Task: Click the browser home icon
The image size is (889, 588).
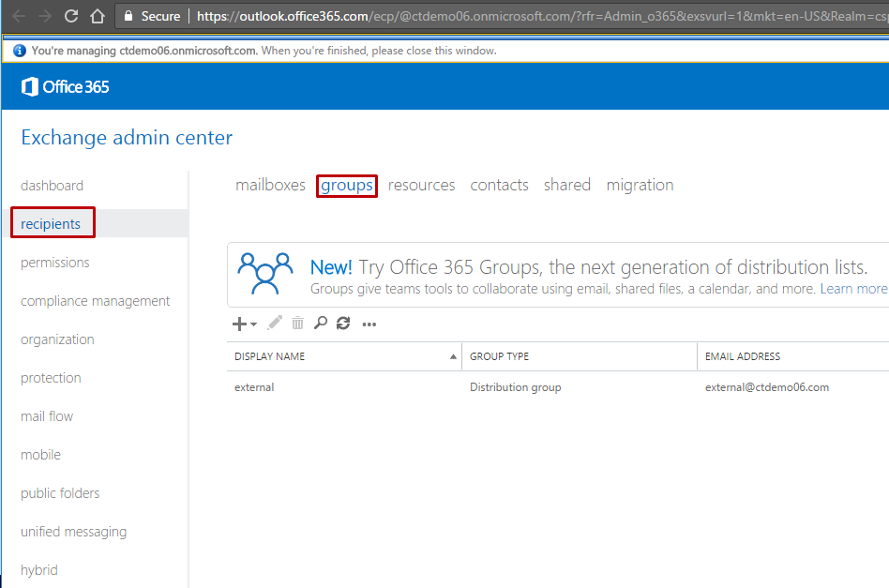Action: pyautogui.click(x=98, y=16)
